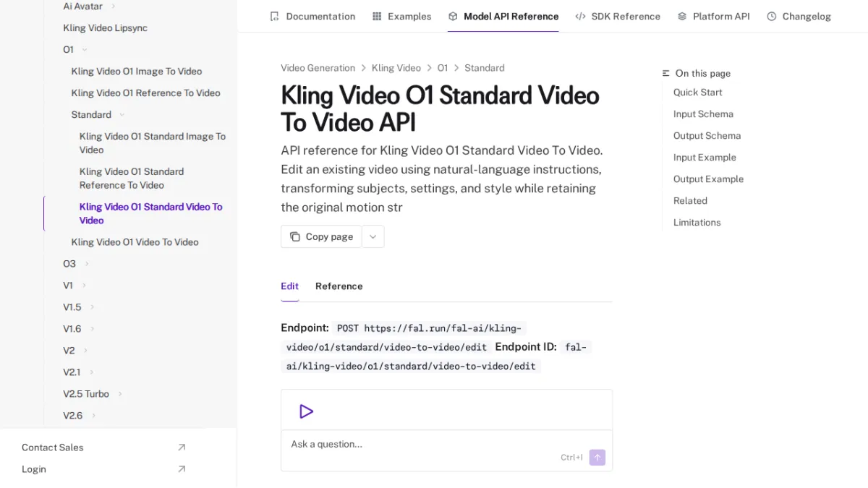This screenshot has width=868, height=488.
Task: Open Kling Video O1 Reference To Video
Action: pyautogui.click(x=145, y=93)
